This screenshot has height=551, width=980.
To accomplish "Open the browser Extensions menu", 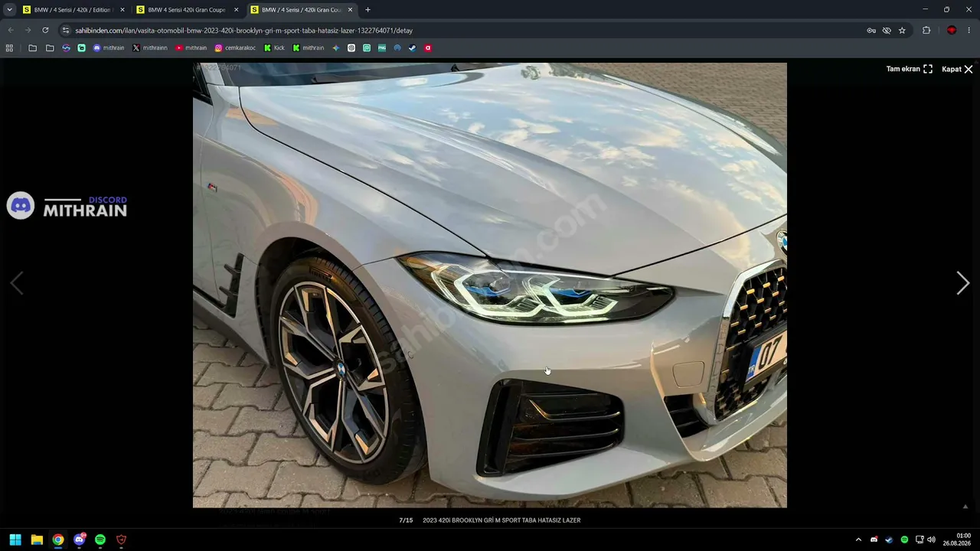I will click(926, 31).
